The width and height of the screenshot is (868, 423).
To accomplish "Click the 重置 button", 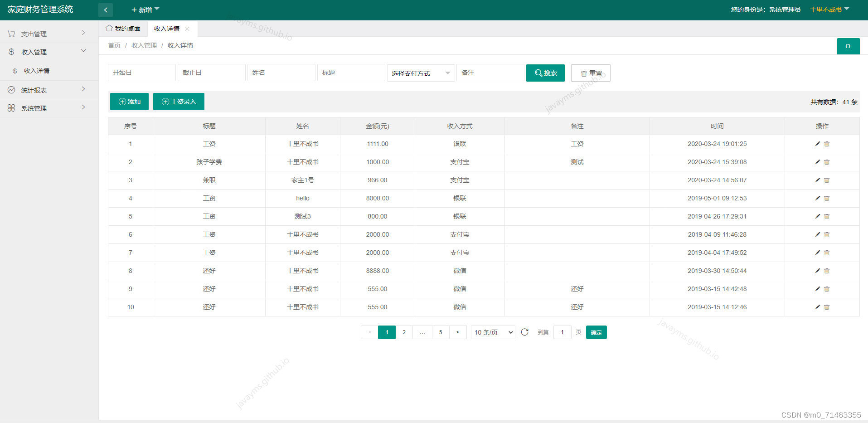I will (591, 73).
